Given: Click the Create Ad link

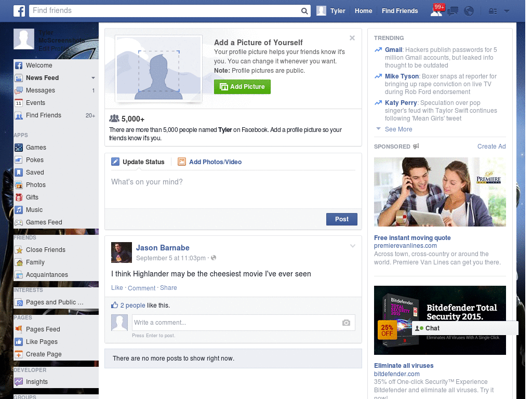Looking at the screenshot, I should 491,147.
